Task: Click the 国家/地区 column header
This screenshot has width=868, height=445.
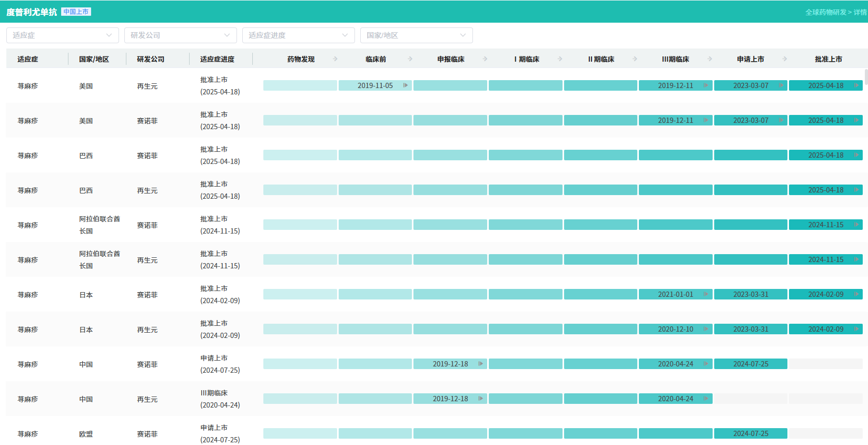Action: 94,59
